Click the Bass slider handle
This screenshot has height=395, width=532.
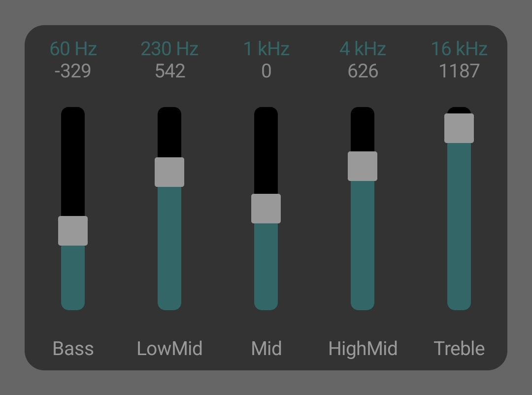[73, 230]
